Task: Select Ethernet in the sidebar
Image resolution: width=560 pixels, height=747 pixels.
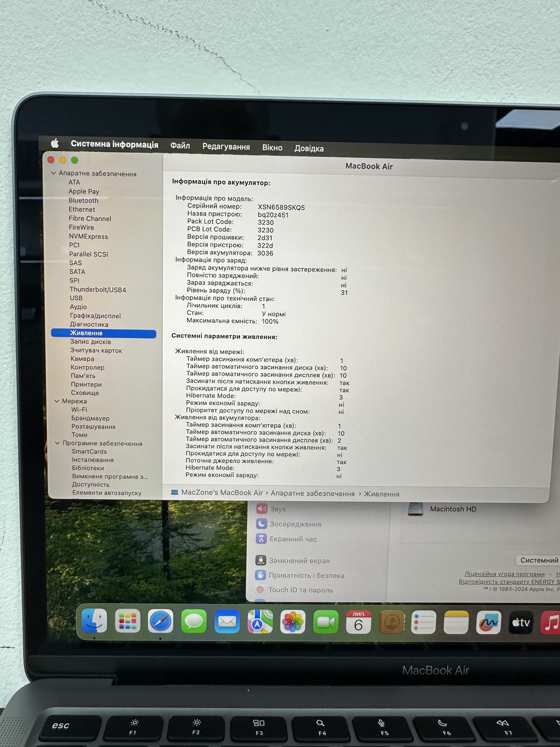Action: 82,210
